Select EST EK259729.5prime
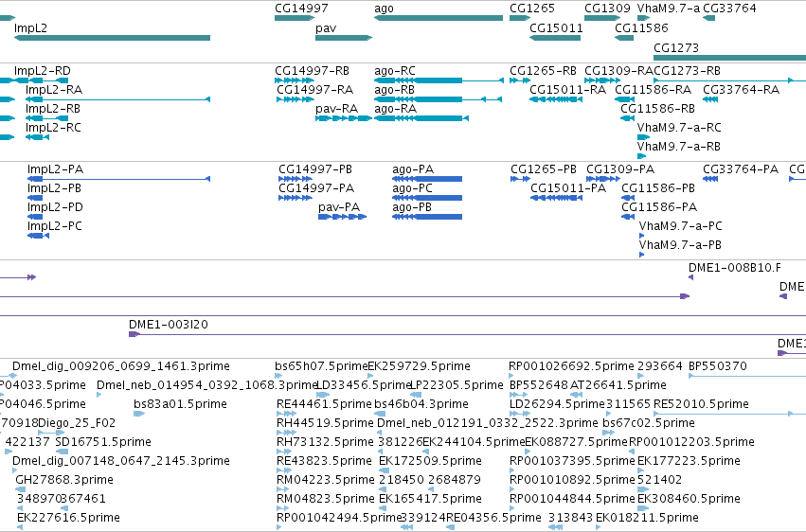Image resolution: width=806 pixels, height=532 pixels. pos(419,366)
